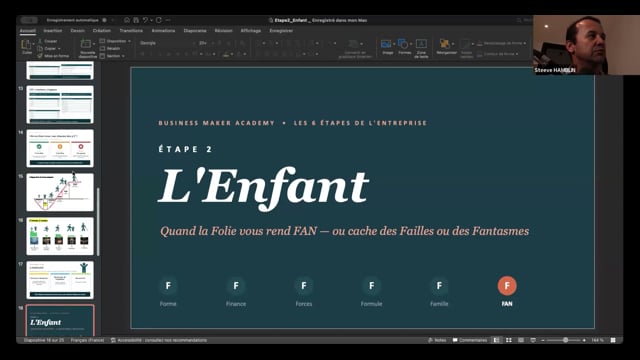
Task: Expand the Image dropdown arrow
Action: pyautogui.click(x=393, y=44)
